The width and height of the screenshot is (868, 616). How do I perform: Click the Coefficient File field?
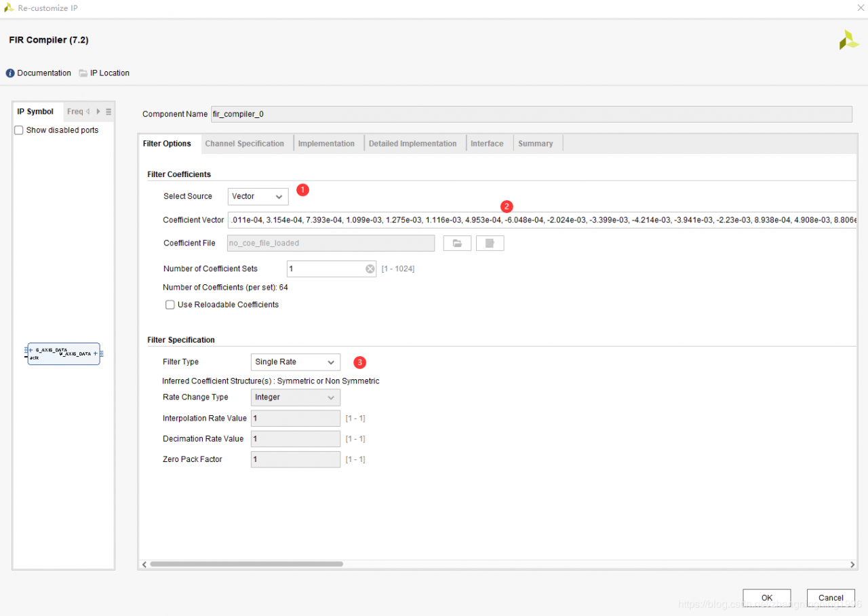click(331, 243)
